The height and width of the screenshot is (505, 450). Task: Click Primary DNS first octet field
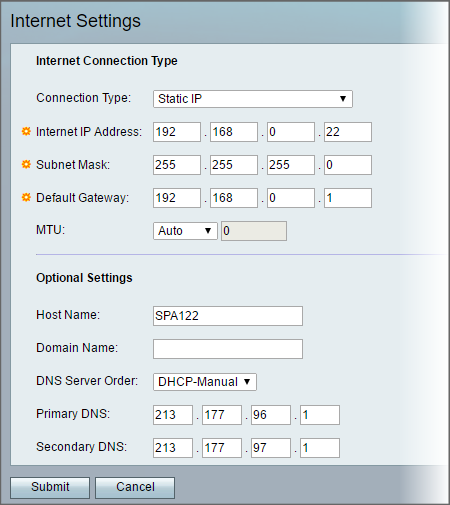point(173,415)
